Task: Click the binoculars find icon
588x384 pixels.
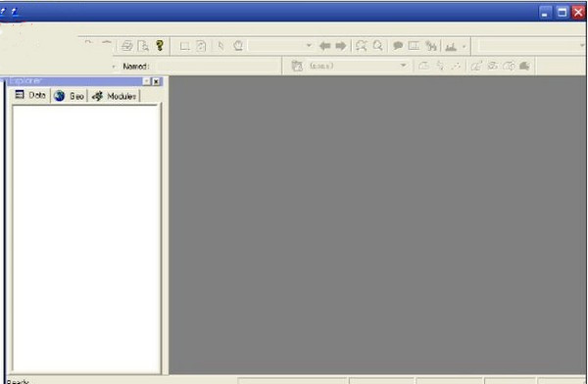Action: pos(431,46)
